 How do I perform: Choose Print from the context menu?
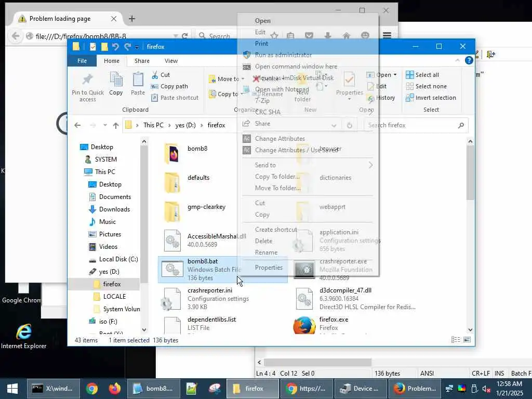pos(261,44)
